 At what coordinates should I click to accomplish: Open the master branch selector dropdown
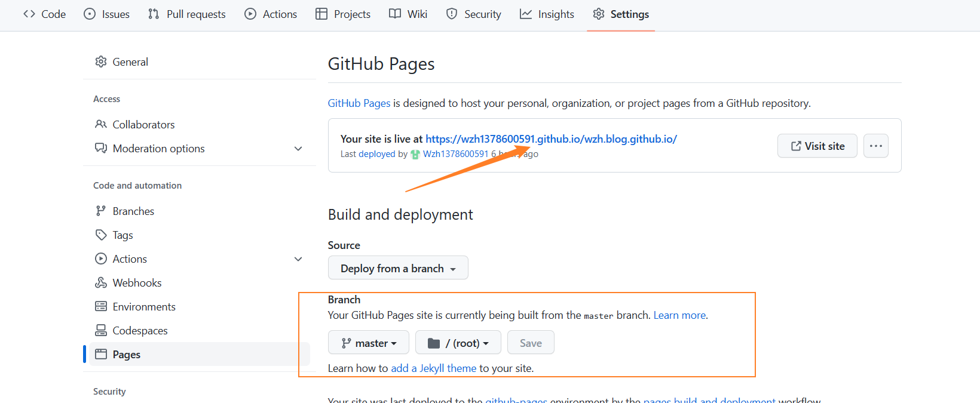369,343
